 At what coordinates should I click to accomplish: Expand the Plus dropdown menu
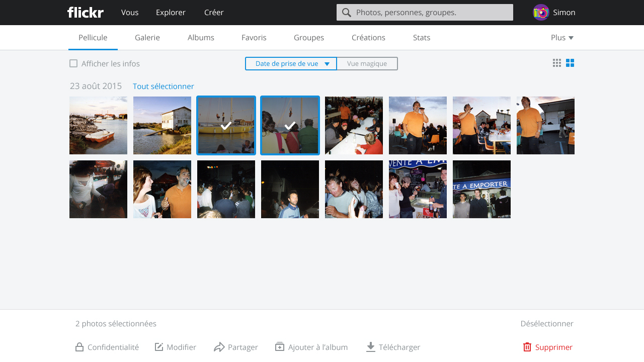tap(562, 38)
